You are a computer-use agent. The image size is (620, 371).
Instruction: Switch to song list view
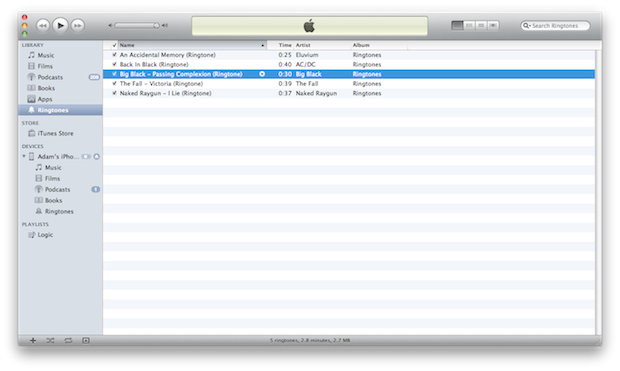point(457,25)
